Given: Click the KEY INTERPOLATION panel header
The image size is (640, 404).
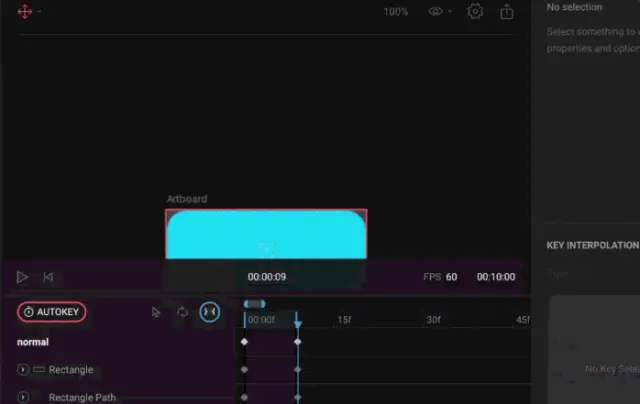Looking at the screenshot, I should tap(592, 245).
